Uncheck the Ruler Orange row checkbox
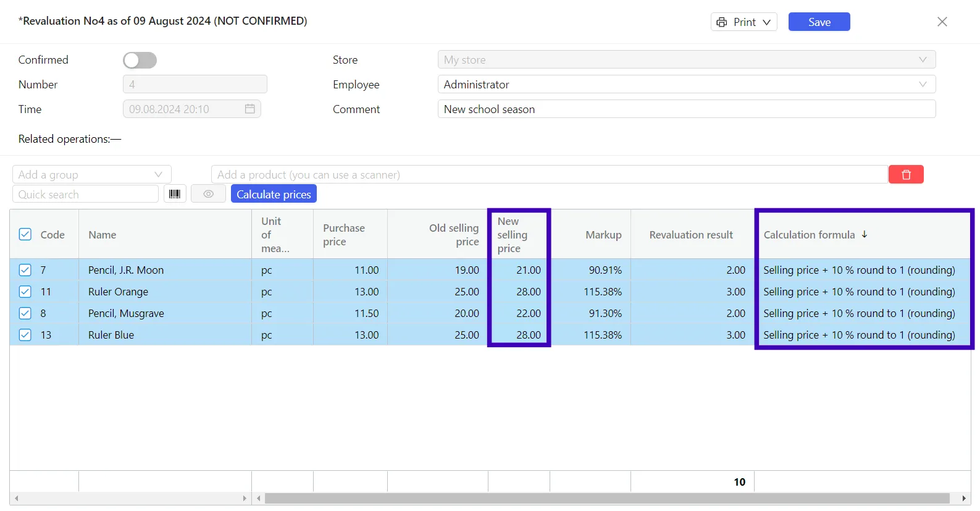 25,292
